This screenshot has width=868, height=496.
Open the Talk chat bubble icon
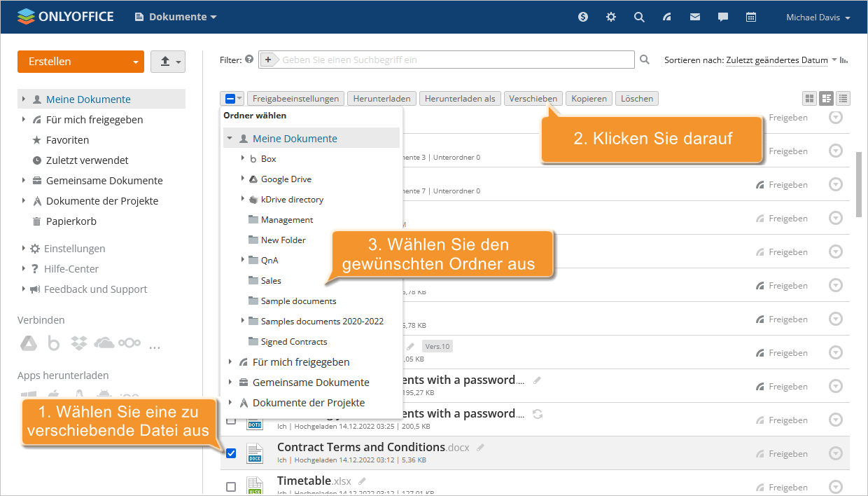point(723,17)
